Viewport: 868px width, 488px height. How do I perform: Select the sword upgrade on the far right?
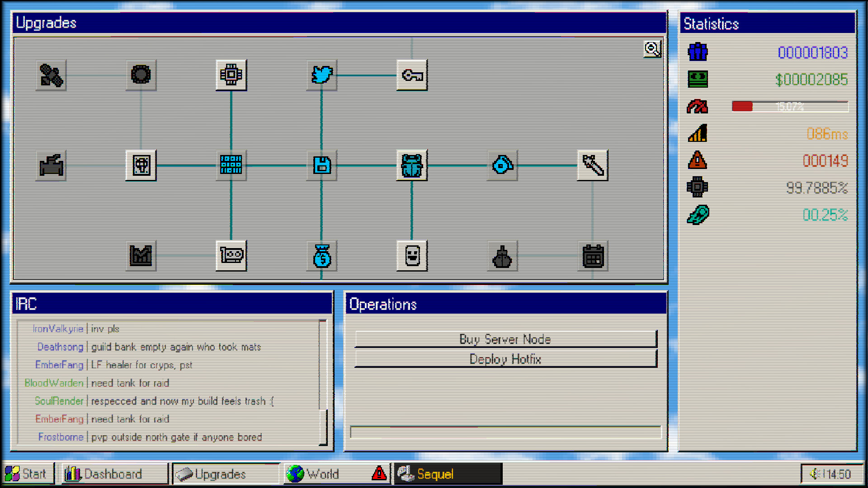[593, 165]
